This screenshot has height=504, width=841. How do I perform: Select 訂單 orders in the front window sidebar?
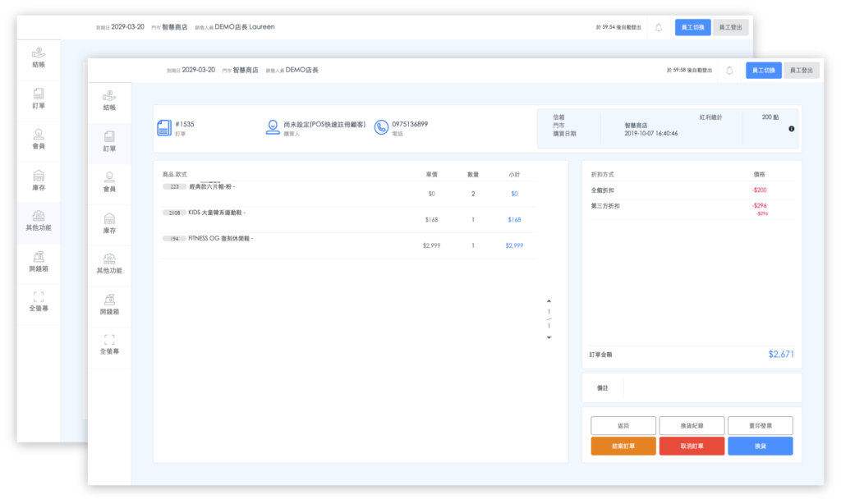(109, 141)
